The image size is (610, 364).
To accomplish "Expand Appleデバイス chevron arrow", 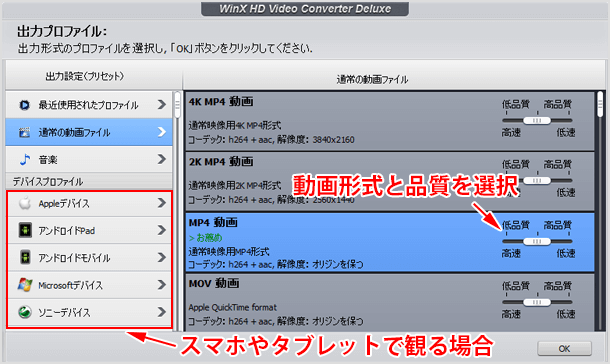I will (162, 203).
